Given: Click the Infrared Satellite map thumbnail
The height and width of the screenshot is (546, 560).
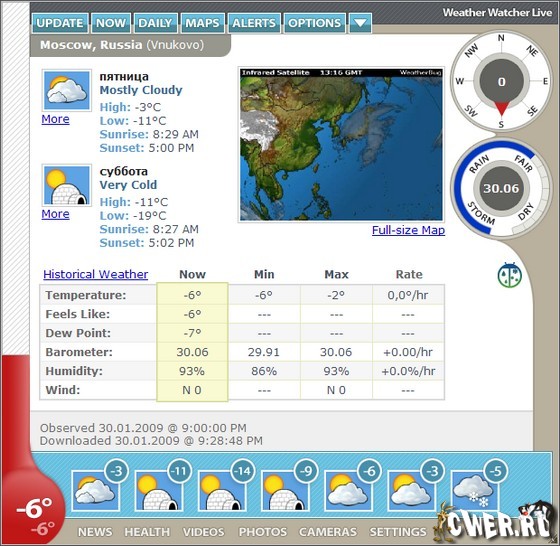Looking at the screenshot, I should coord(341,144).
